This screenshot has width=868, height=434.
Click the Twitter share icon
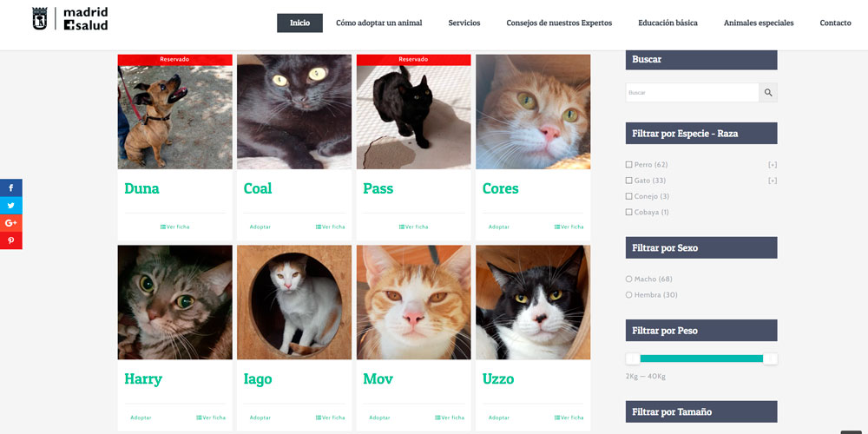(11, 206)
